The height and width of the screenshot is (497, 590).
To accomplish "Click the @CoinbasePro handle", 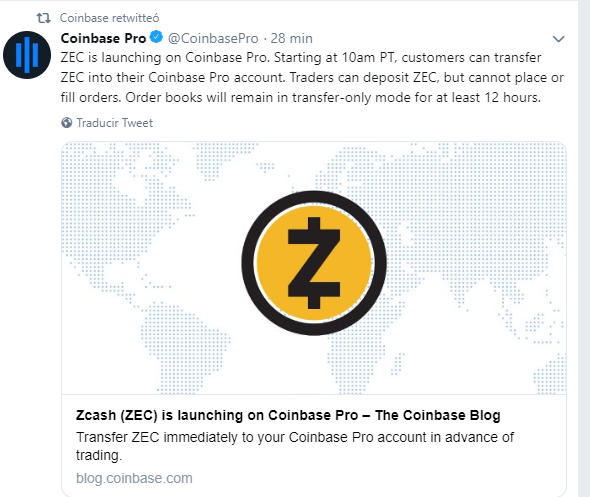I will (213, 38).
